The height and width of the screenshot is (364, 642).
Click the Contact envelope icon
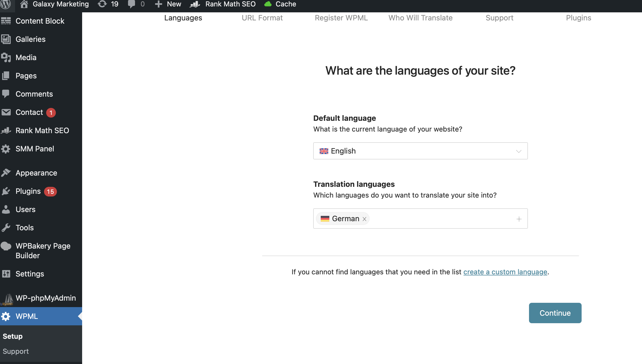coord(6,112)
